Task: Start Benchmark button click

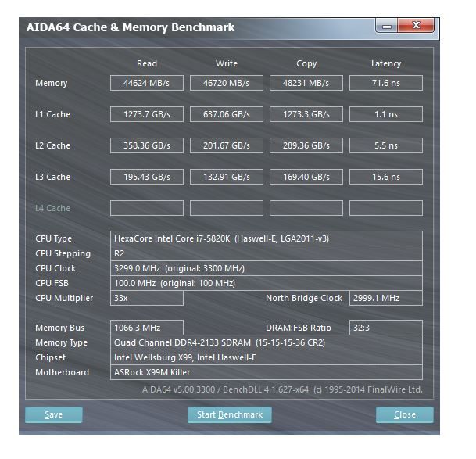Action: (x=230, y=414)
